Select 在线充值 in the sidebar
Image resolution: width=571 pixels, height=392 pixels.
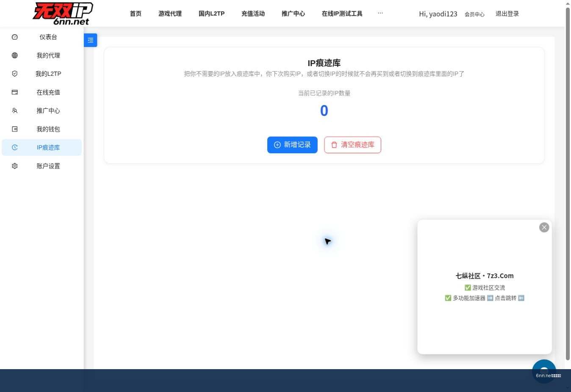pos(42,92)
